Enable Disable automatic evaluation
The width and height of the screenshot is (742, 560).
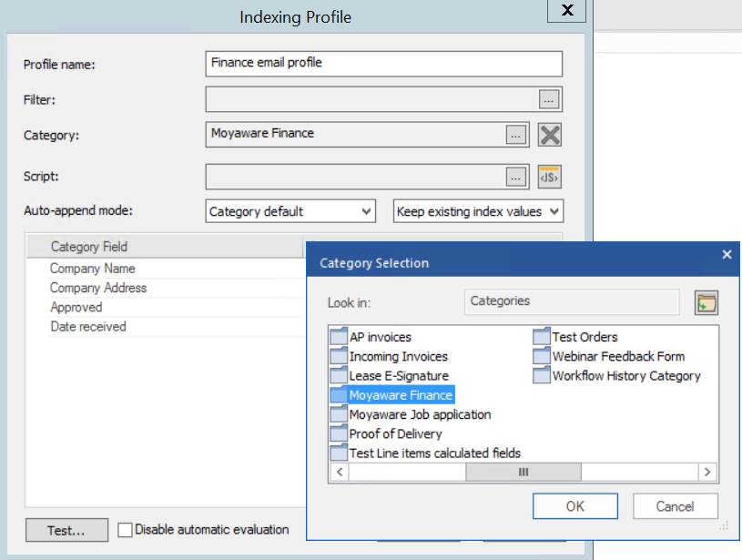125,529
